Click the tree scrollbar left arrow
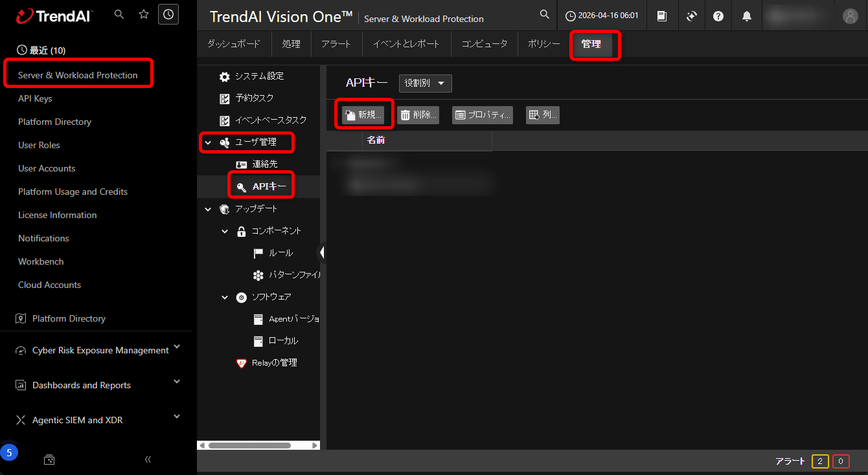 pos(201,445)
